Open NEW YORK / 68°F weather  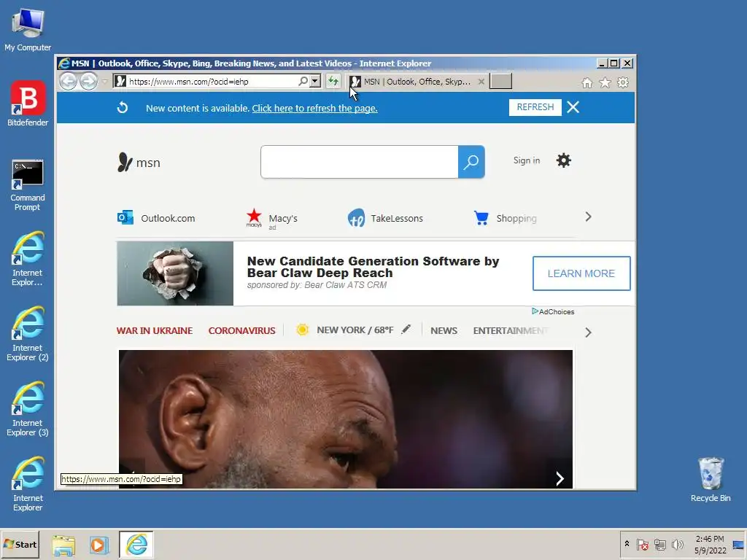coord(355,330)
